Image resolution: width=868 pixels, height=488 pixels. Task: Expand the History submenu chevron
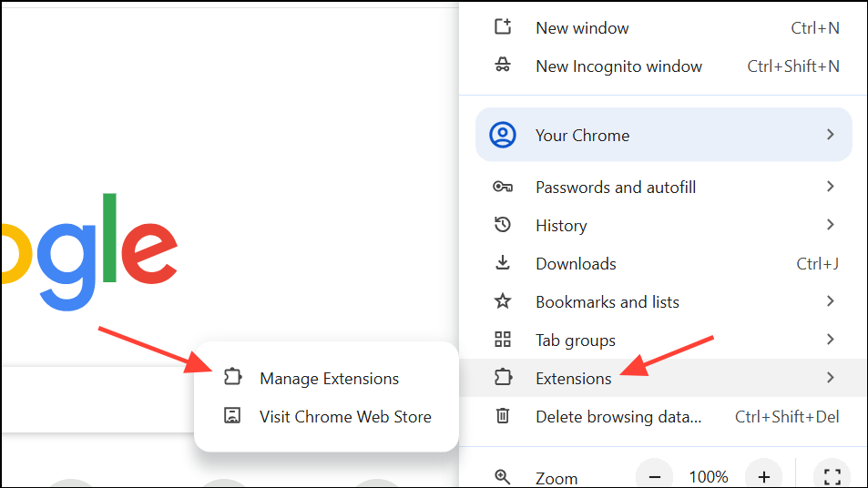(830, 225)
